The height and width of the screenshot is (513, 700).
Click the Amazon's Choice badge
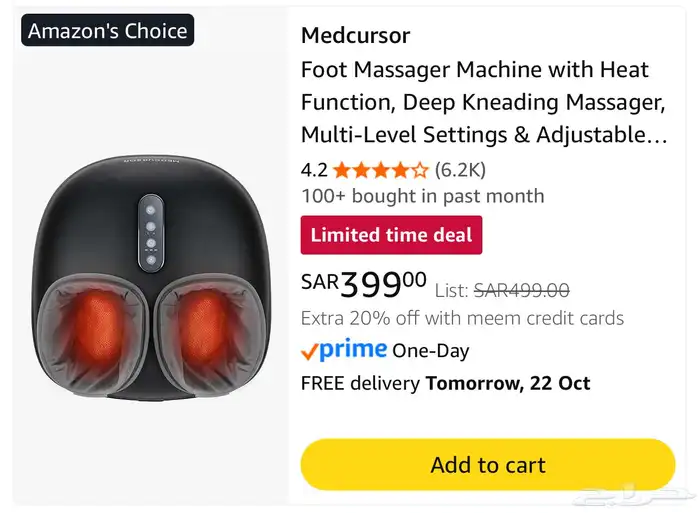click(x=107, y=31)
